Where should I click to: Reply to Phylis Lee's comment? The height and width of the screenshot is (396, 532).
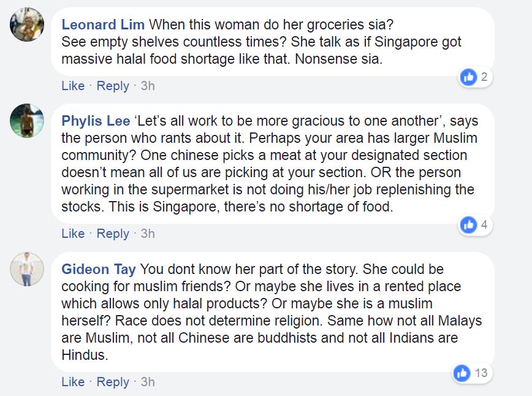113,234
